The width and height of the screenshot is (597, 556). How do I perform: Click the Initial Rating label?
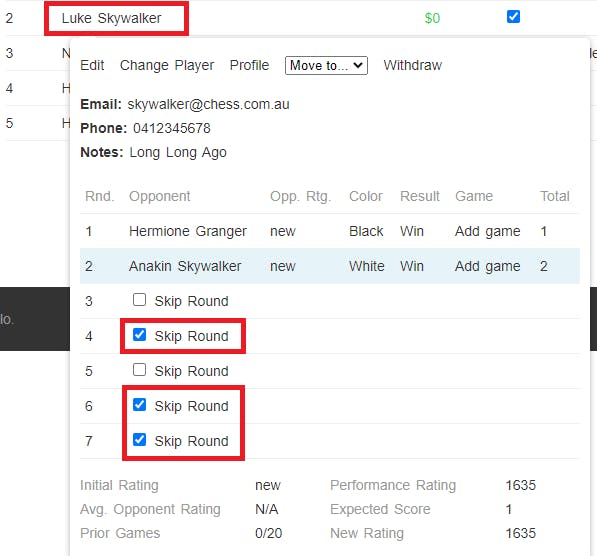pyautogui.click(x=119, y=485)
